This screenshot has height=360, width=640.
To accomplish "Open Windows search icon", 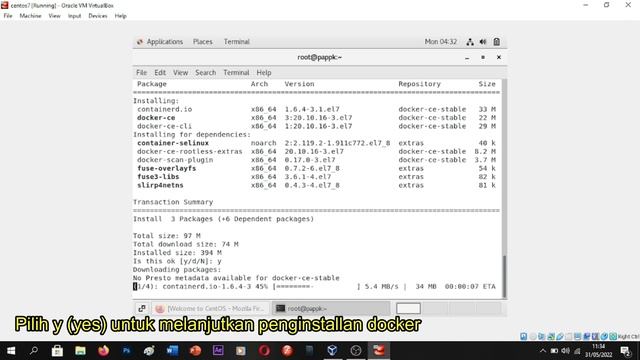I will pyautogui.click(x=34, y=351).
